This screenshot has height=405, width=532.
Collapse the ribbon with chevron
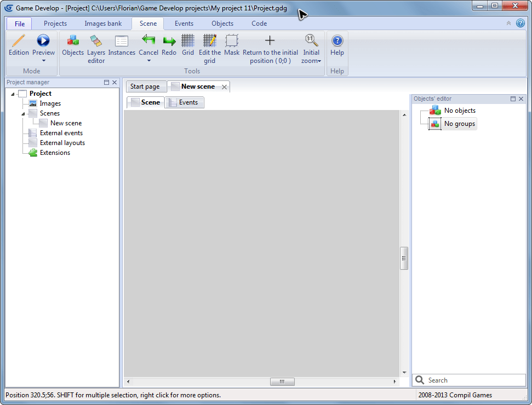508,23
